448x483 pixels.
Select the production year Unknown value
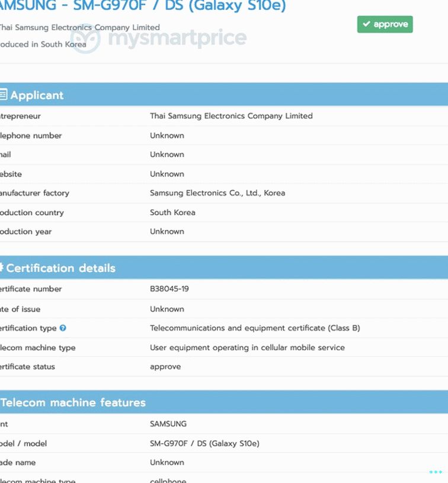167,232
